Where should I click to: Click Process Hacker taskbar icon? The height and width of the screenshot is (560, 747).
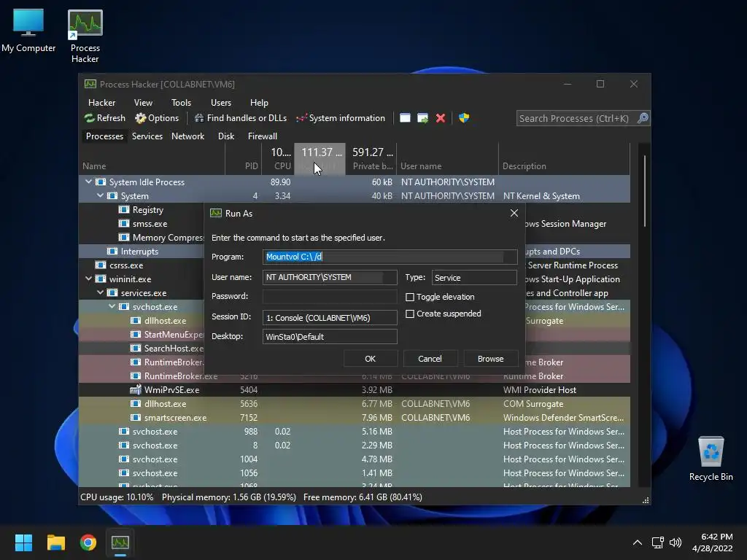tap(120, 542)
